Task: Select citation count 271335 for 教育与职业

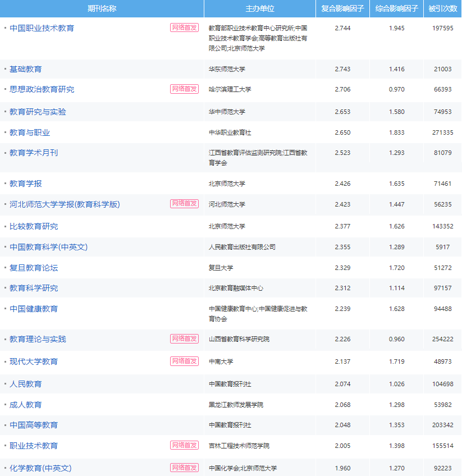Action: 443,132
